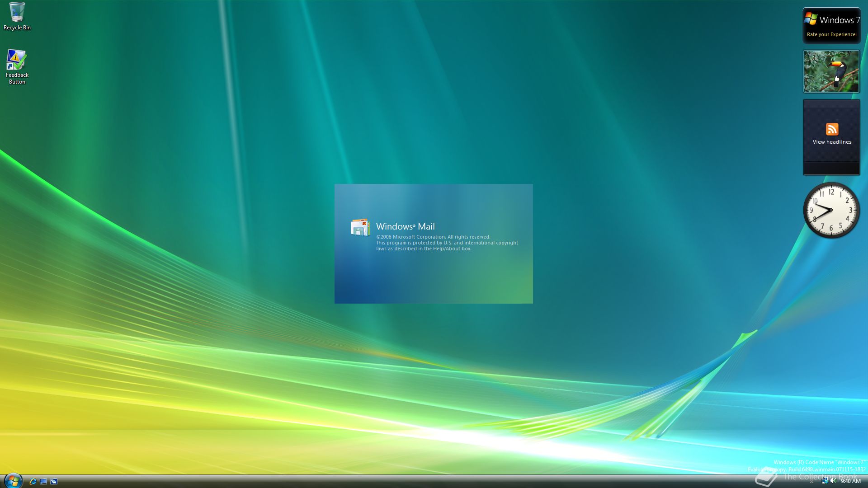Click the Start orb button
The image size is (868, 488).
click(x=13, y=481)
